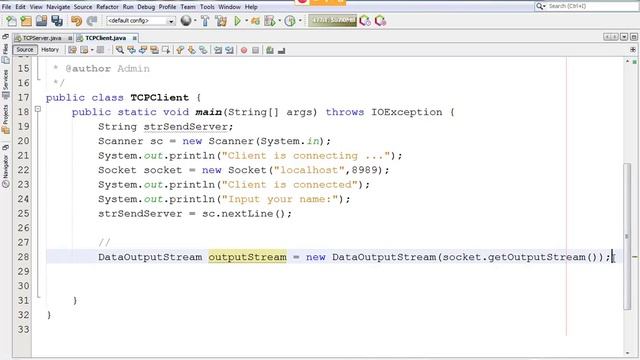Toggle Rectangular Selection icon
The image size is (640, 360).
click(x=166, y=50)
